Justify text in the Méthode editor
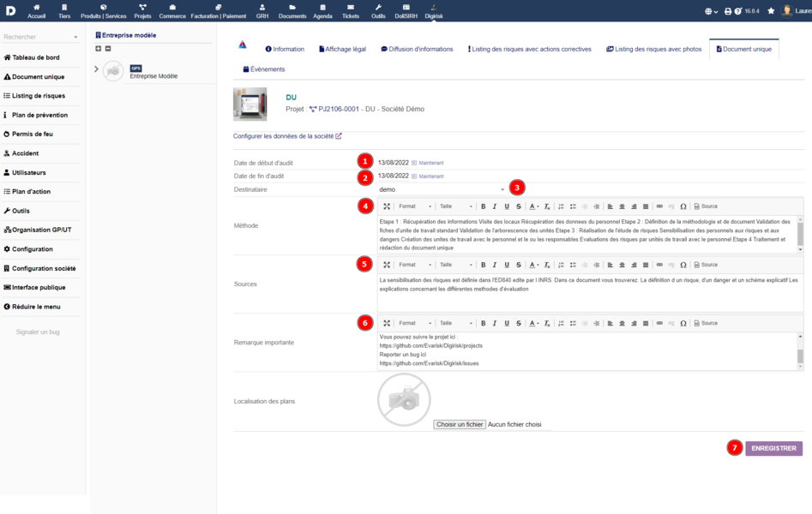 coord(646,206)
